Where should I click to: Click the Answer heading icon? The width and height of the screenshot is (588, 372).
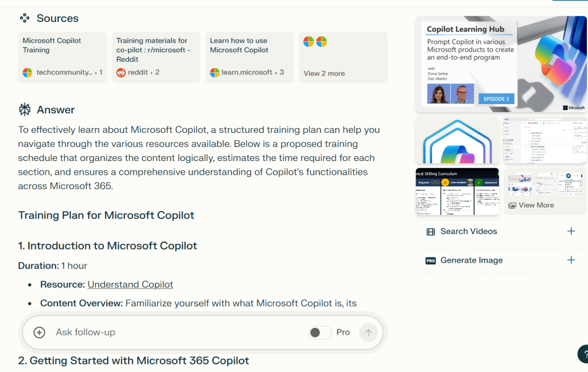click(25, 110)
